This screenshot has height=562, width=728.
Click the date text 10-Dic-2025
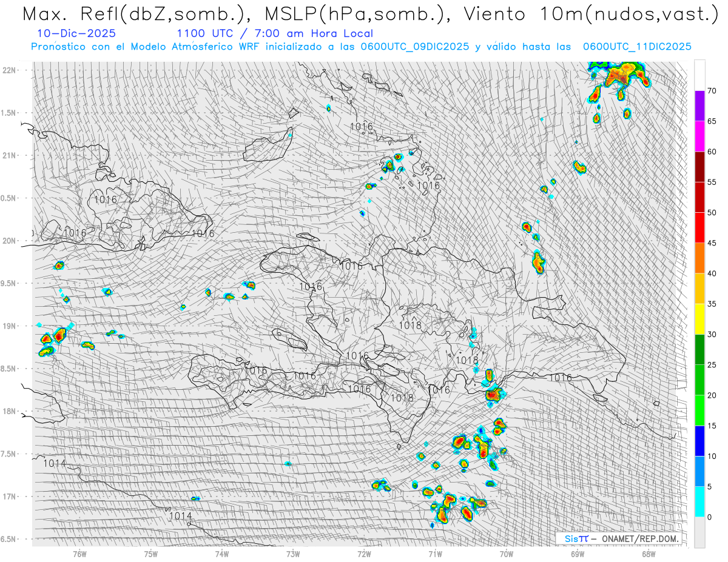coord(76,33)
